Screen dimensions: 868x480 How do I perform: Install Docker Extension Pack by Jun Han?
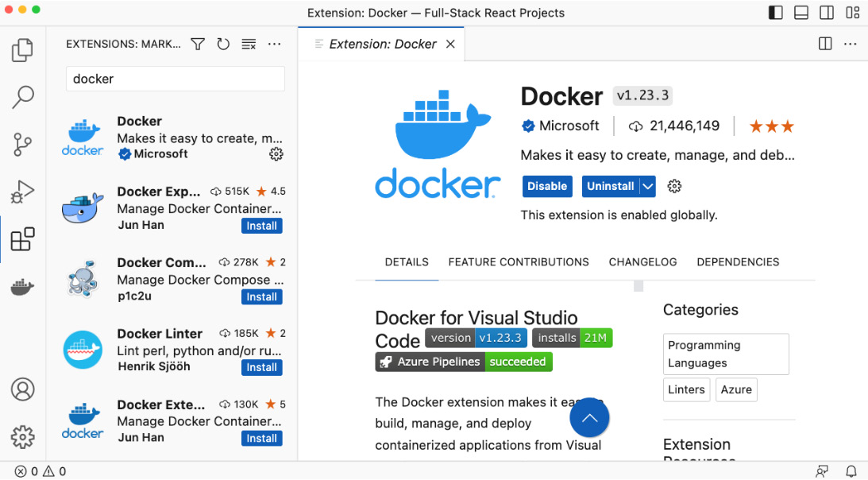tap(262, 439)
